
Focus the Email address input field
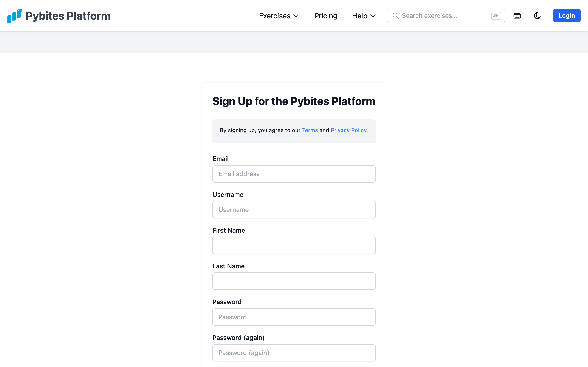[x=294, y=174]
